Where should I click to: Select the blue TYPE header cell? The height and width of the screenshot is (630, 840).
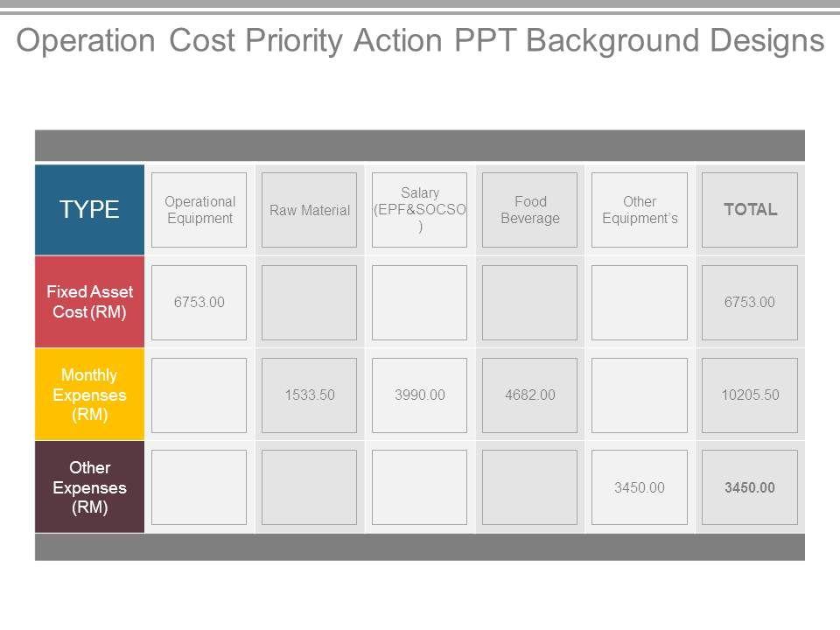click(x=89, y=209)
